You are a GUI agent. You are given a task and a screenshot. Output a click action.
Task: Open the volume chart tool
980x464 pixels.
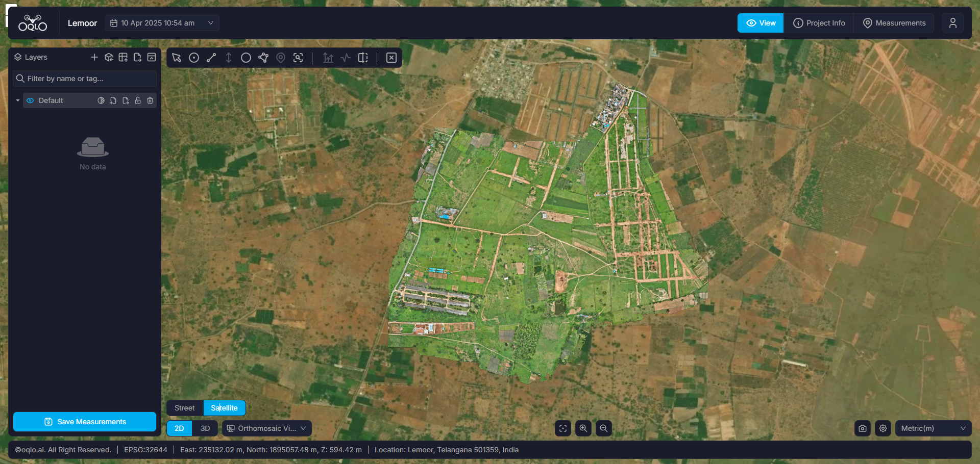(x=328, y=58)
